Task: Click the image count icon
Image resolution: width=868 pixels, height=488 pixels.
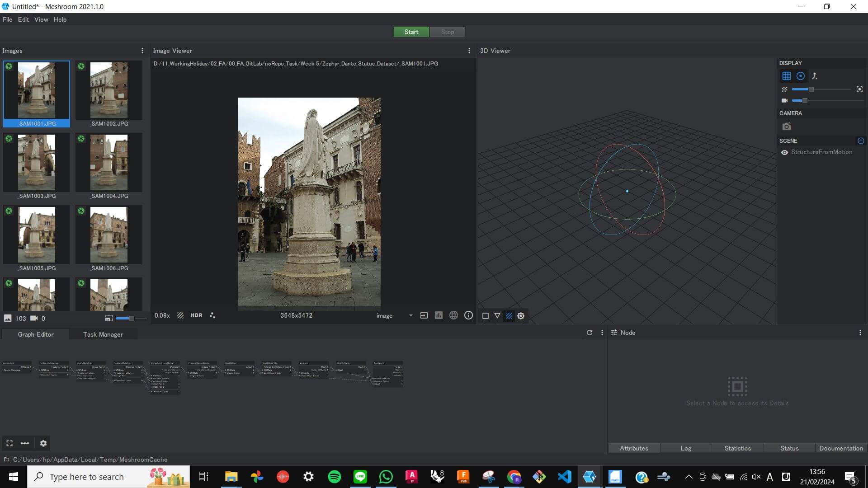Action: 8,318
